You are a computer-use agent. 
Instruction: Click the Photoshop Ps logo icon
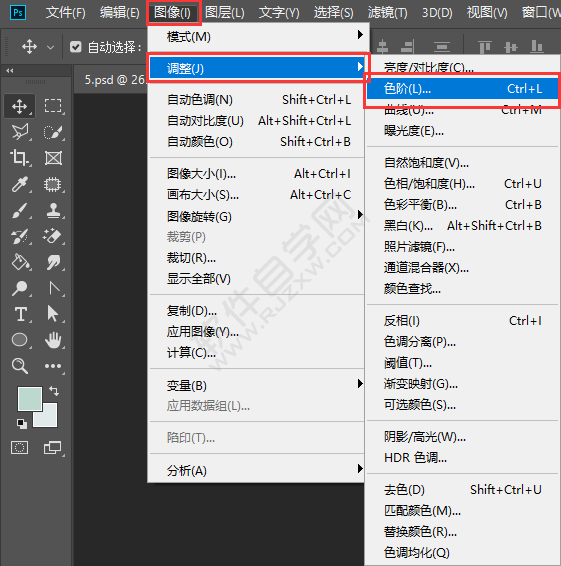tap(18, 13)
